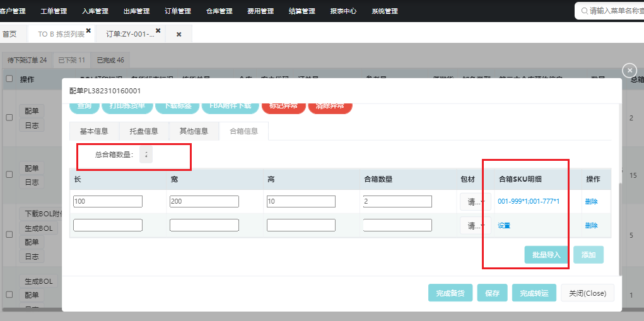Tick checkbox of row with 下载BOL附件 button

point(9,235)
